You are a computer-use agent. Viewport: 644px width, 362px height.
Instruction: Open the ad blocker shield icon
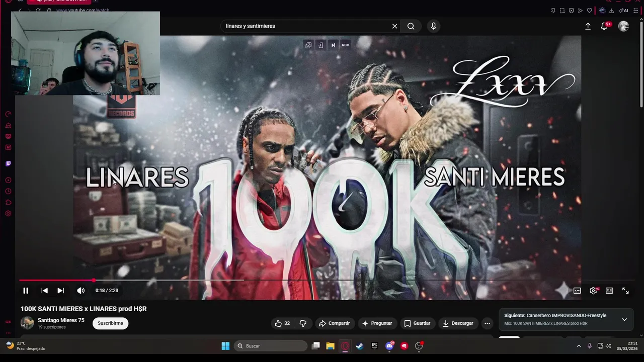pos(571,11)
